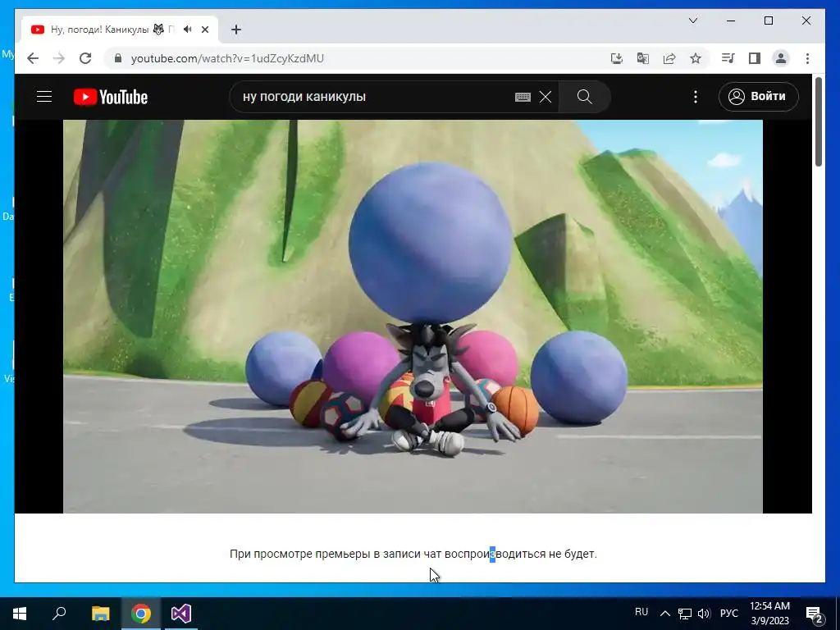840x630 pixels.
Task: Sign in with the Войти button
Action: tap(758, 97)
